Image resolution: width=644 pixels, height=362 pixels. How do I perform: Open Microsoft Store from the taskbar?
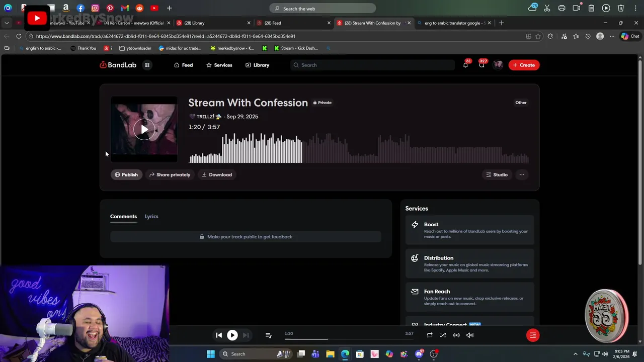pyautogui.click(x=360, y=354)
